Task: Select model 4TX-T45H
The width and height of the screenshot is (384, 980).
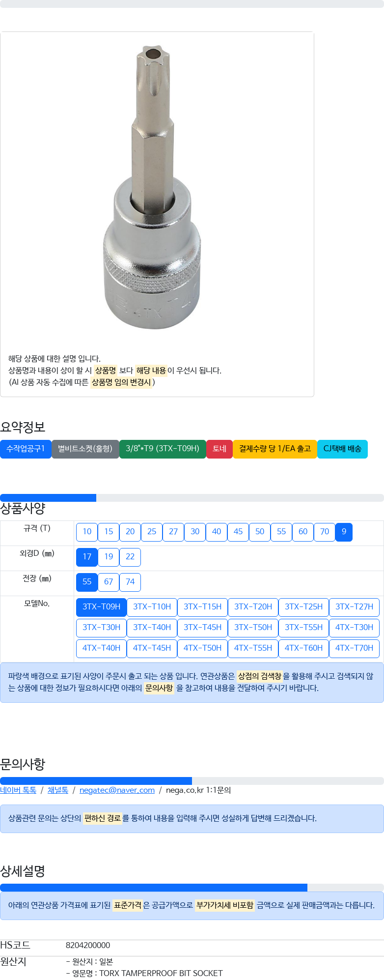Action: point(152,648)
